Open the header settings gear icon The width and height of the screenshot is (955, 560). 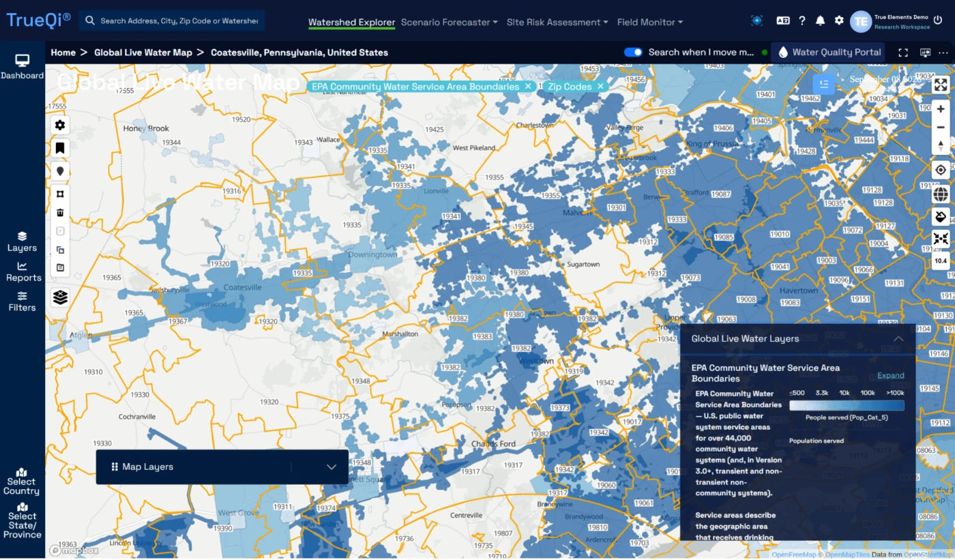coord(839,20)
